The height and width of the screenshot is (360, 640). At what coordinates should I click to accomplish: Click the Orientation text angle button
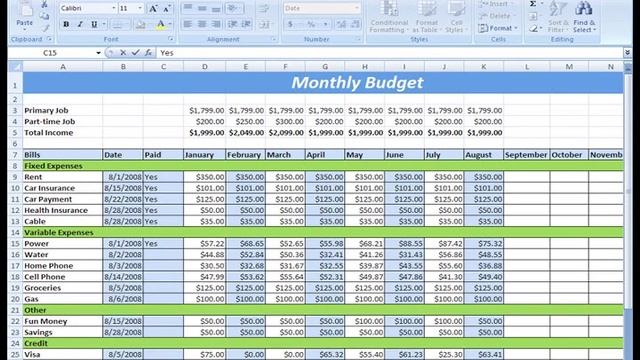[x=234, y=8]
